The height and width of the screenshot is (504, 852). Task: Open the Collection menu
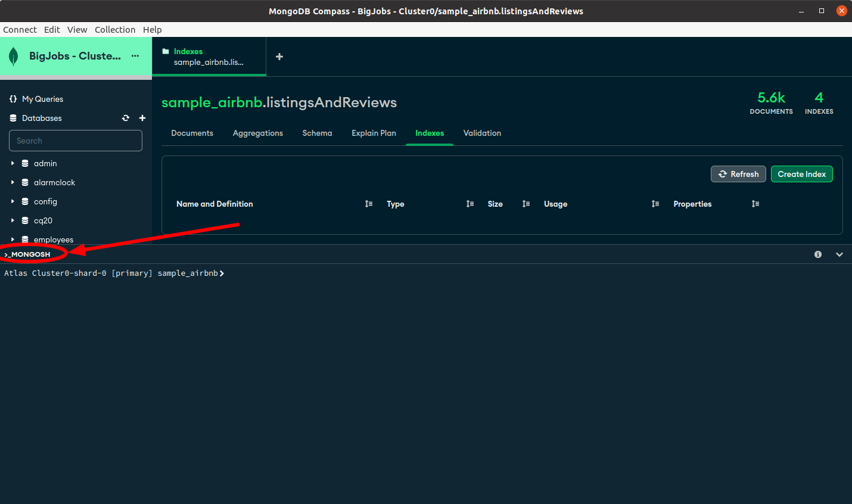115,30
